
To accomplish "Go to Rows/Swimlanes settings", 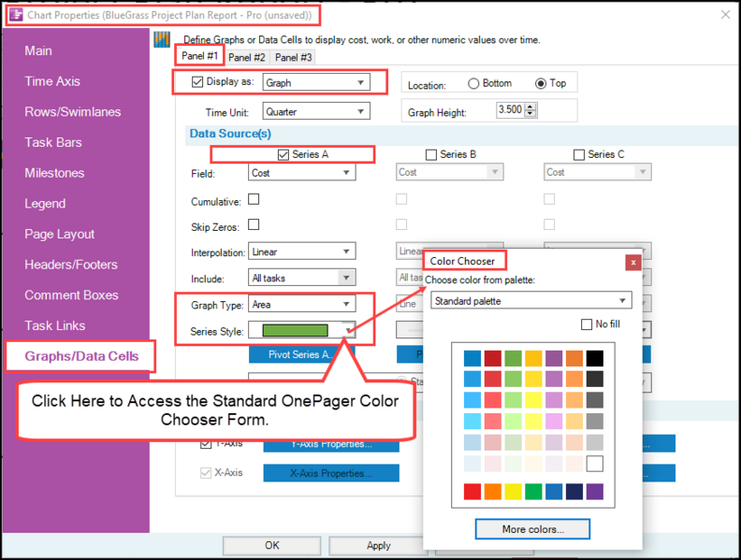I will (x=73, y=112).
